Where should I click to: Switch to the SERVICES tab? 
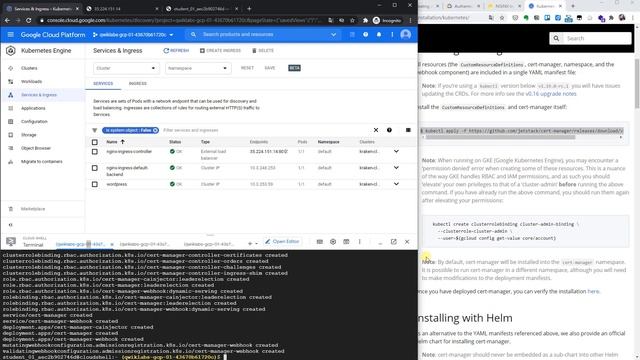(103, 84)
